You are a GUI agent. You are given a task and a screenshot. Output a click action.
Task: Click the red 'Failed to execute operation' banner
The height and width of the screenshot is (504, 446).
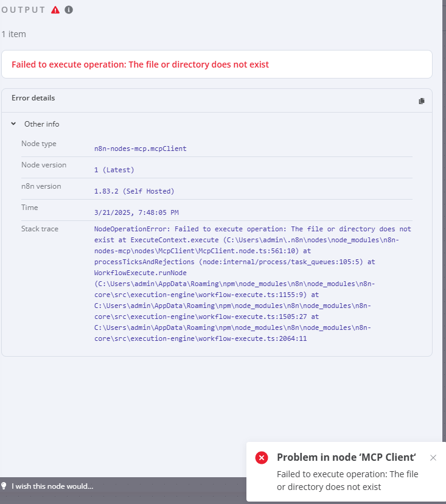(x=140, y=65)
